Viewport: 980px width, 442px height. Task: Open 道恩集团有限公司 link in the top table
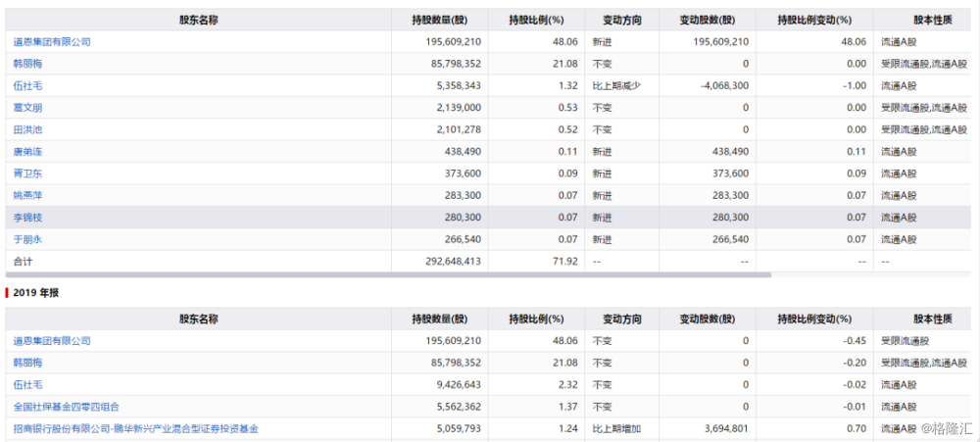(51, 42)
